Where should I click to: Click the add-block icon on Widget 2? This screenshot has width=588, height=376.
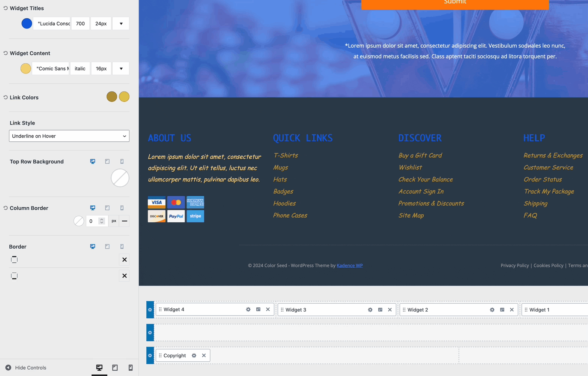[x=502, y=310]
